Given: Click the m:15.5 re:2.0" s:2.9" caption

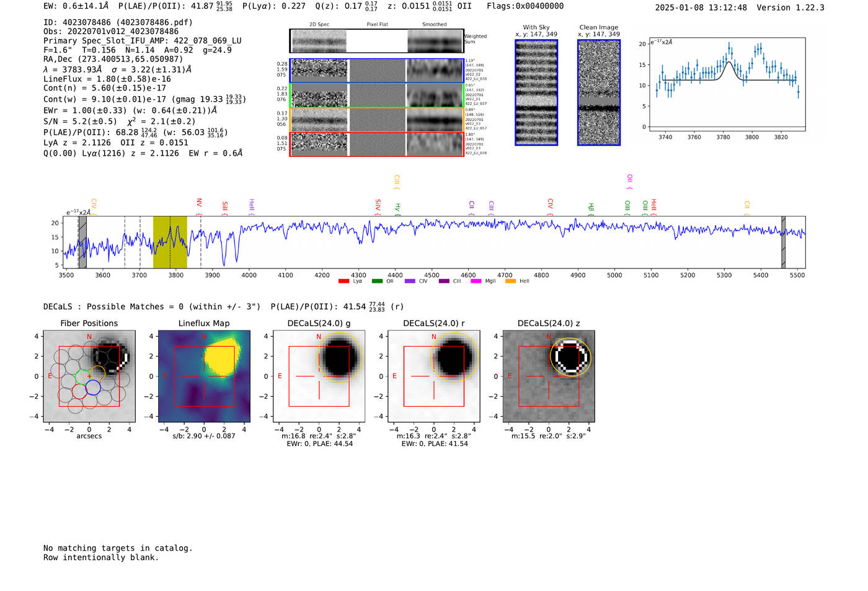Looking at the screenshot, I should pos(549,436).
